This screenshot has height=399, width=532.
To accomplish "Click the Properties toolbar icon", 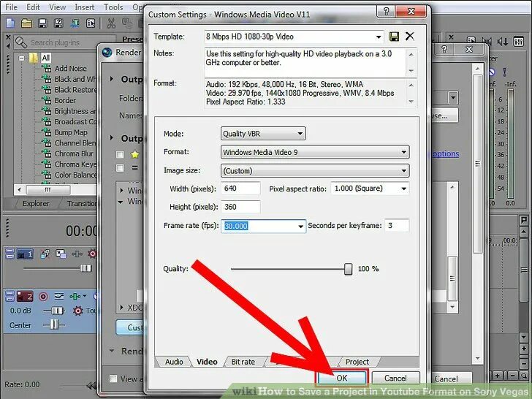I will click(91, 23).
